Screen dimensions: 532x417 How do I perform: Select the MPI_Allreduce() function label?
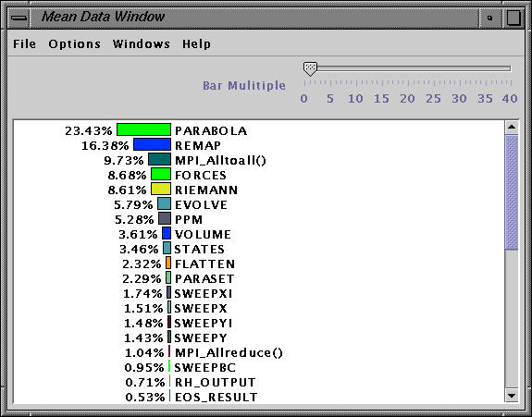[229, 353]
